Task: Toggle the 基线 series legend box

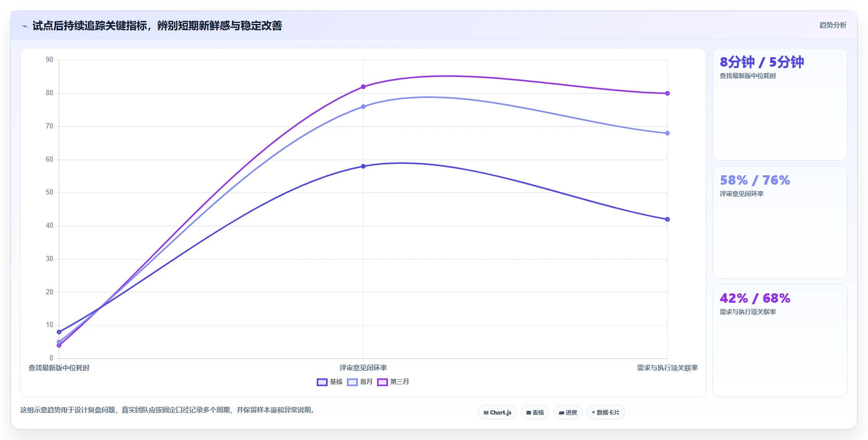Action: [322, 382]
